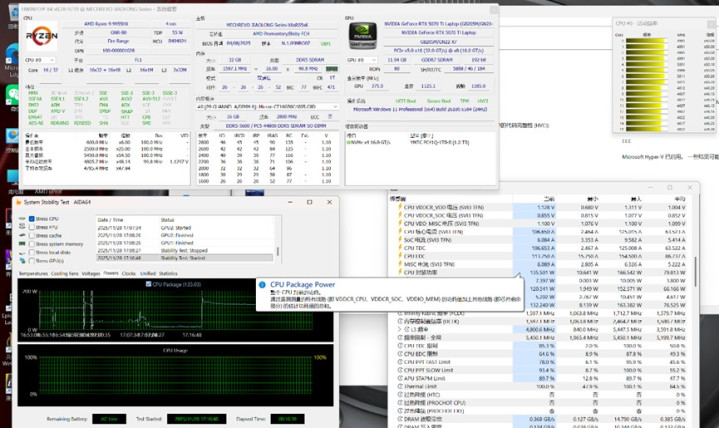Image resolution: width=719 pixels, height=428 pixels.
Task: Click the icon next to DRAM read bandwidth row
Action: tap(397, 418)
